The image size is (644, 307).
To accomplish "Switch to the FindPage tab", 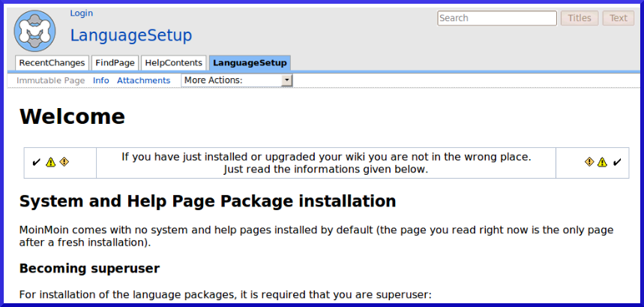I will [x=114, y=63].
